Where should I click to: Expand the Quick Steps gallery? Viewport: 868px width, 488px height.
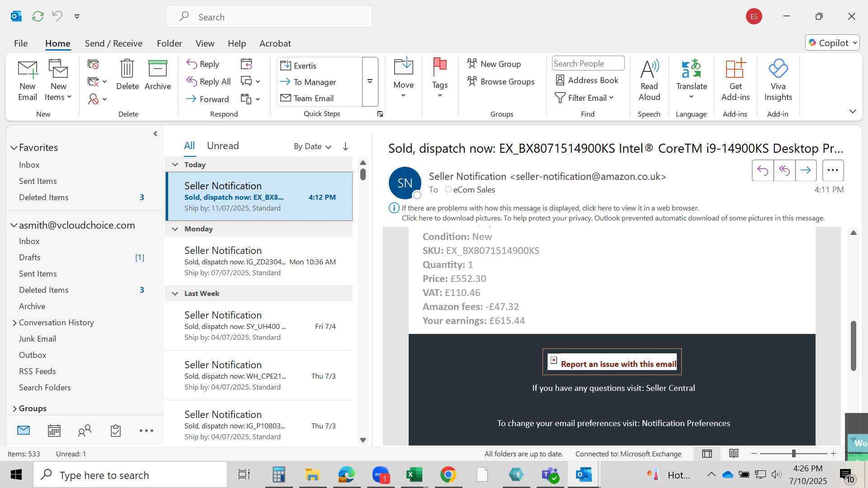(x=370, y=82)
